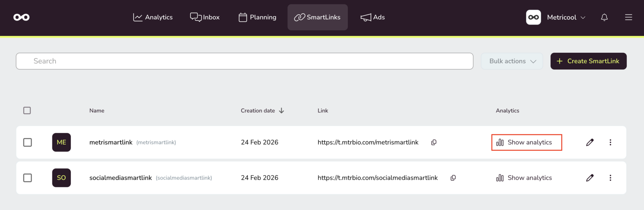This screenshot has width=644, height=210.
Task: Check the metrismartlink row checkbox
Action: click(x=27, y=142)
